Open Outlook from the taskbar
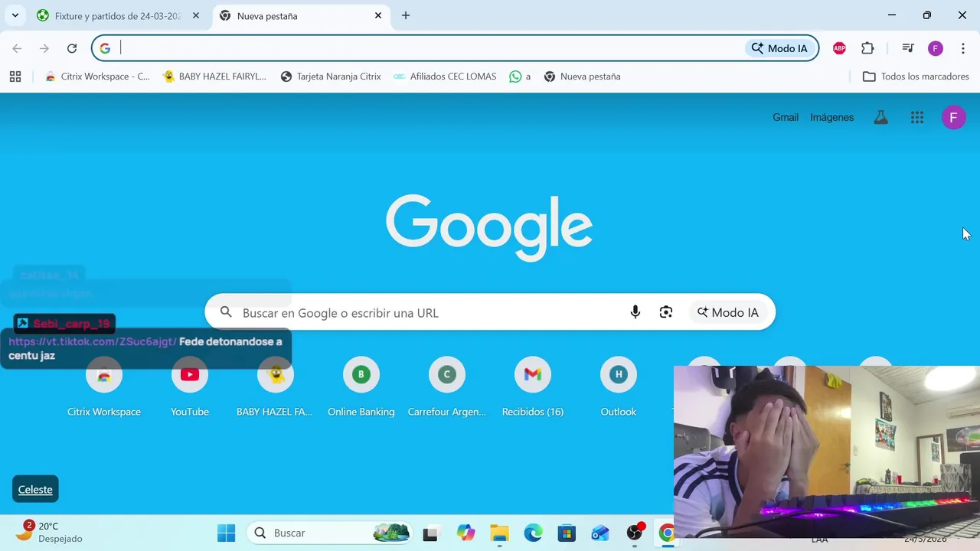 click(600, 533)
